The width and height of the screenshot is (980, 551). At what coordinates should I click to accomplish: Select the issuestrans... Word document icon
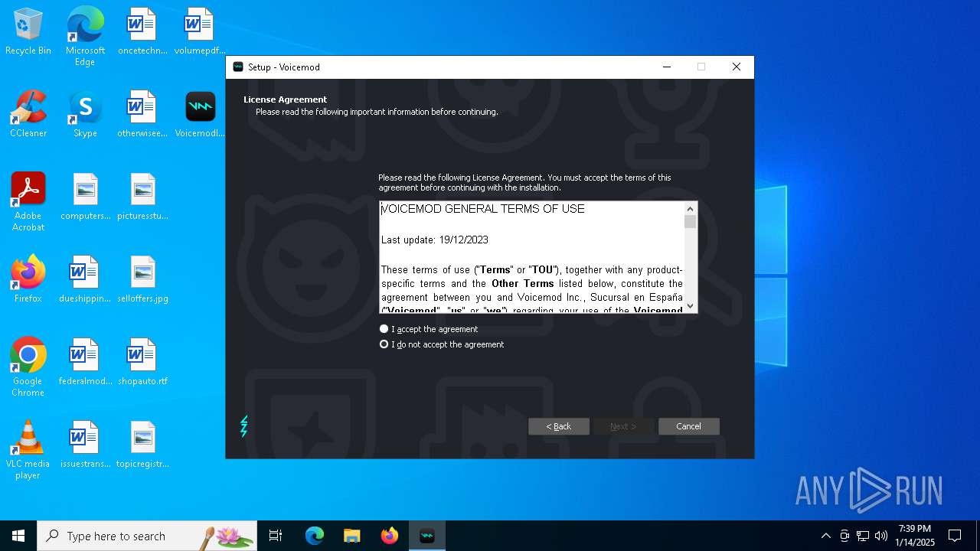[x=85, y=445]
